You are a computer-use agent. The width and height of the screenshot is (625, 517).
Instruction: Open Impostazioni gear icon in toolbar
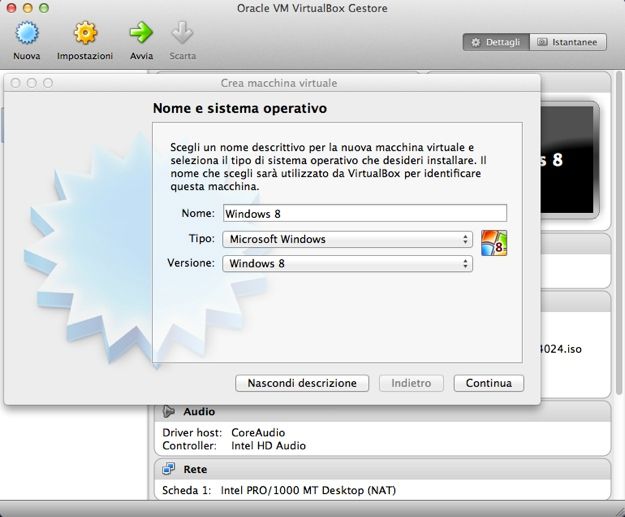coord(85,33)
